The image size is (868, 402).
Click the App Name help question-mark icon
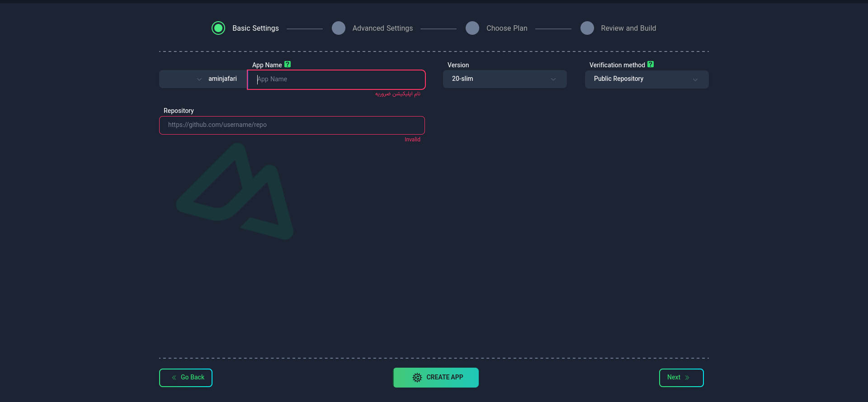288,65
